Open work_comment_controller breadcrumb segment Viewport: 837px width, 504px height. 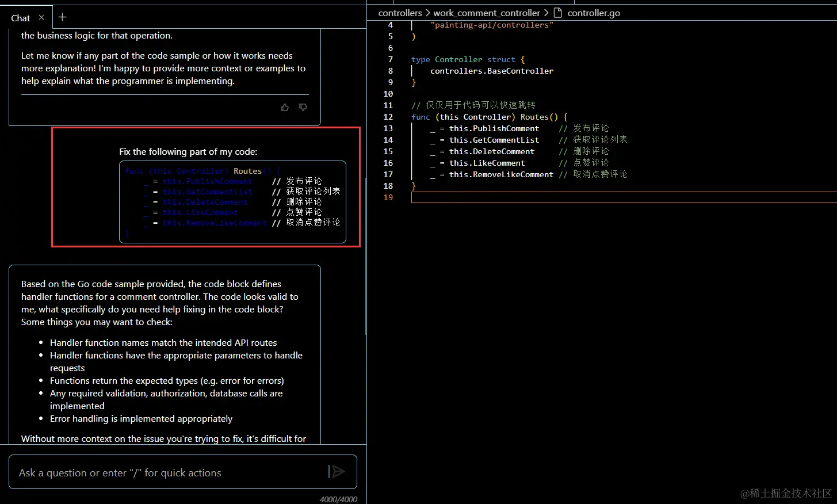point(487,13)
